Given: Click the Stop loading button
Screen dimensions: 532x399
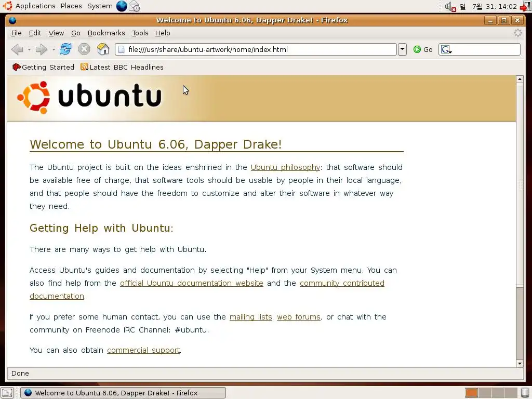Looking at the screenshot, I should (84, 49).
